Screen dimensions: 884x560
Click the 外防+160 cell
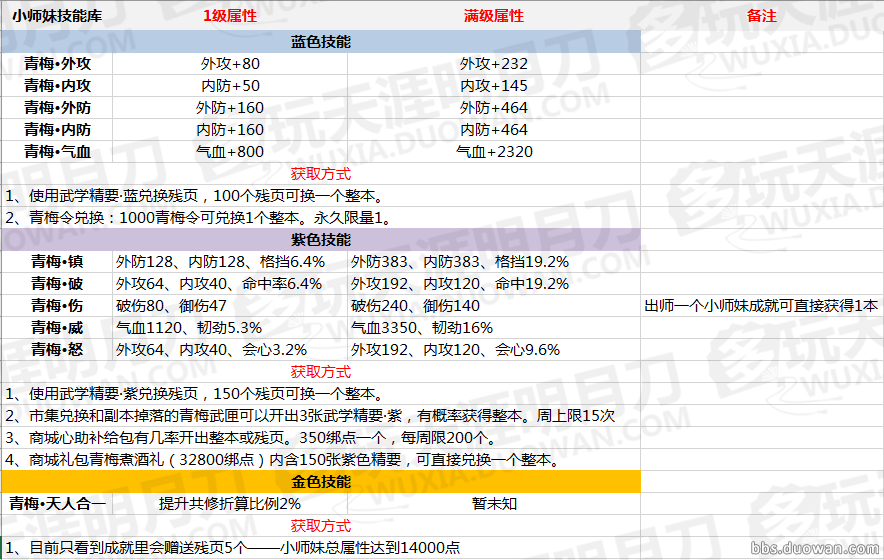point(230,108)
